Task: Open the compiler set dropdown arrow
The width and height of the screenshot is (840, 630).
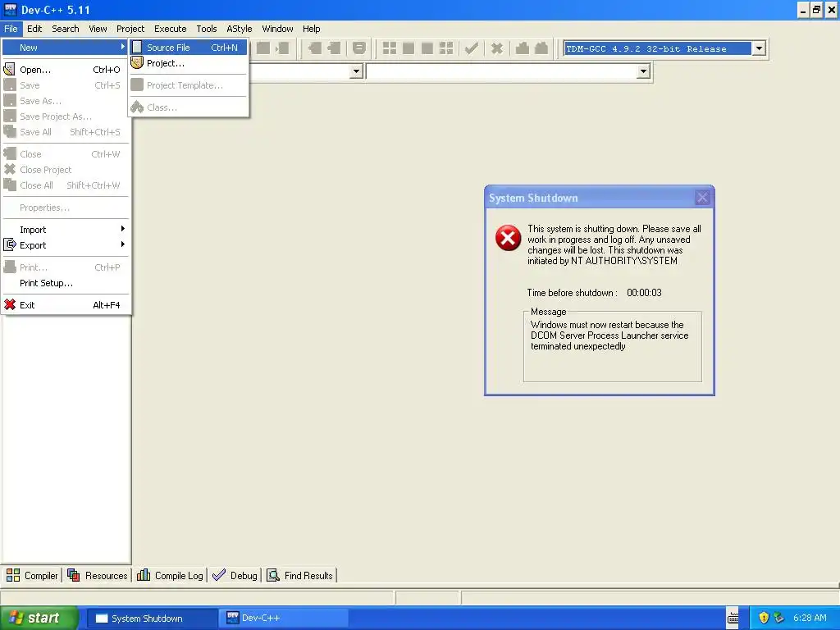Action: 759,48
